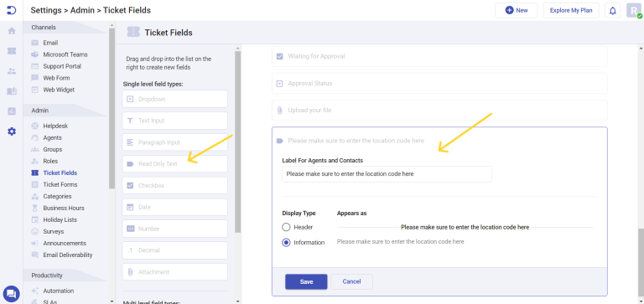Click the user avatar icon at top right
This screenshot has height=304, width=644.
click(634, 11)
